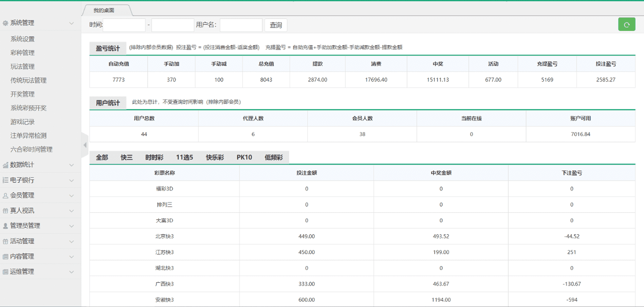Click the icon beside 真人视讯
Image resolution: width=644 pixels, height=307 pixels.
pyautogui.click(x=5, y=211)
